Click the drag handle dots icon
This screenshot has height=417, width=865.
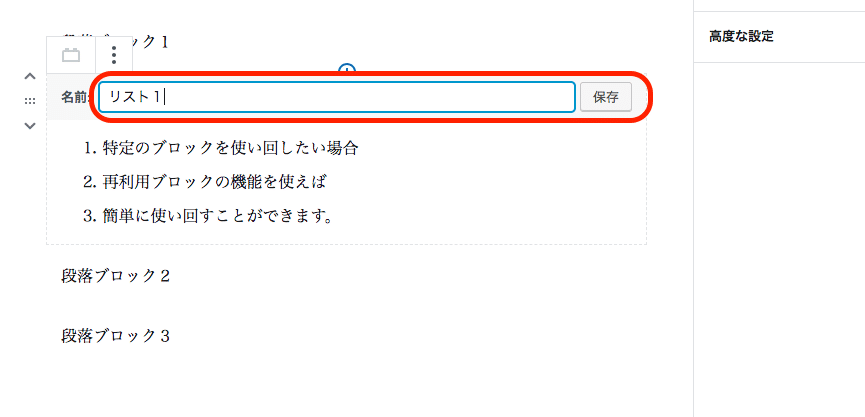click(x=30, y=101)
